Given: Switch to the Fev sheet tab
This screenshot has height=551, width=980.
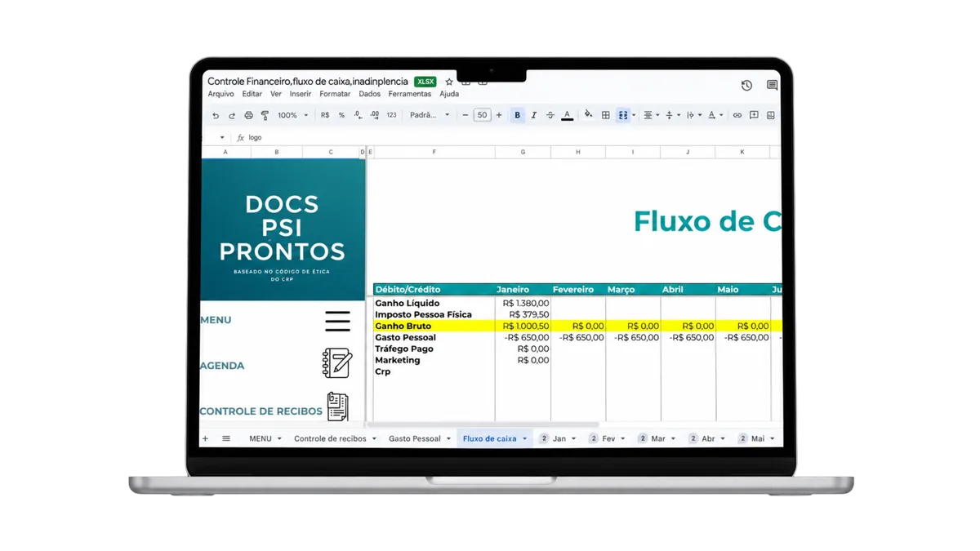Looking at the screenshot, I should (608, 439).
